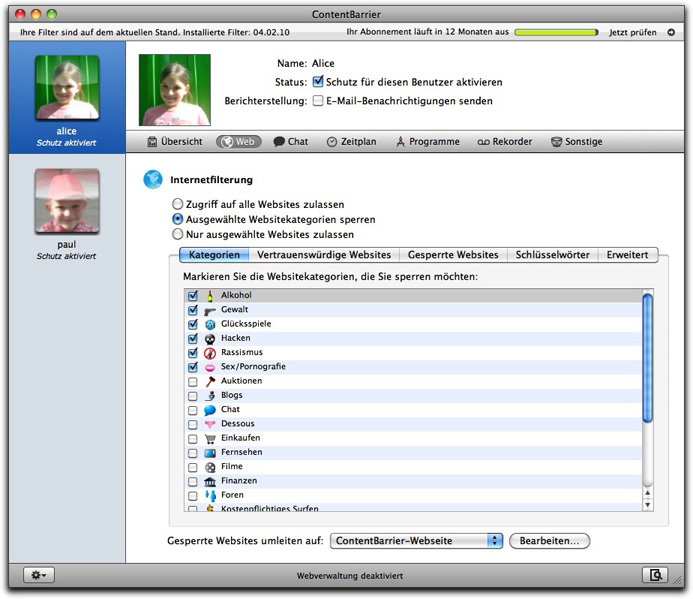Click the Gewalt gun icon

pyautogui.click(x=210, y=310)
